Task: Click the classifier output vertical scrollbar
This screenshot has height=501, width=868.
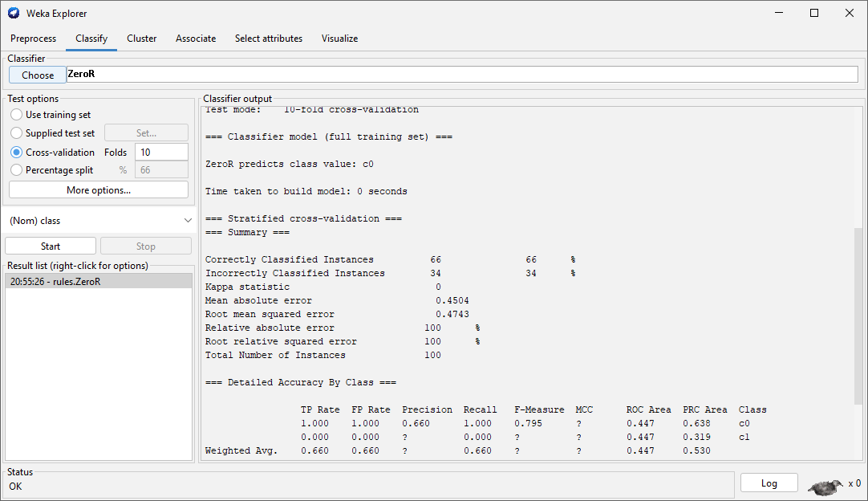Action: [858, 316]
